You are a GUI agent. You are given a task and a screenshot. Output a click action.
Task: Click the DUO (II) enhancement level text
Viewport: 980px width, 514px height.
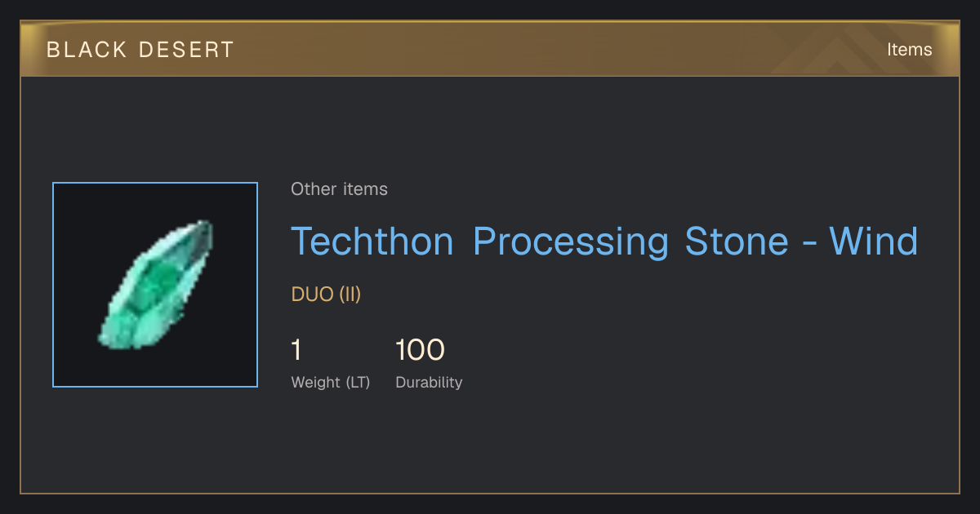tap(326, 295)
